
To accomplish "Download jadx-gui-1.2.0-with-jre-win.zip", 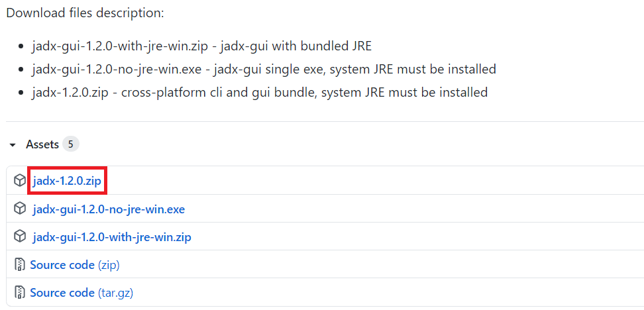I will click(x=112, y=237).
